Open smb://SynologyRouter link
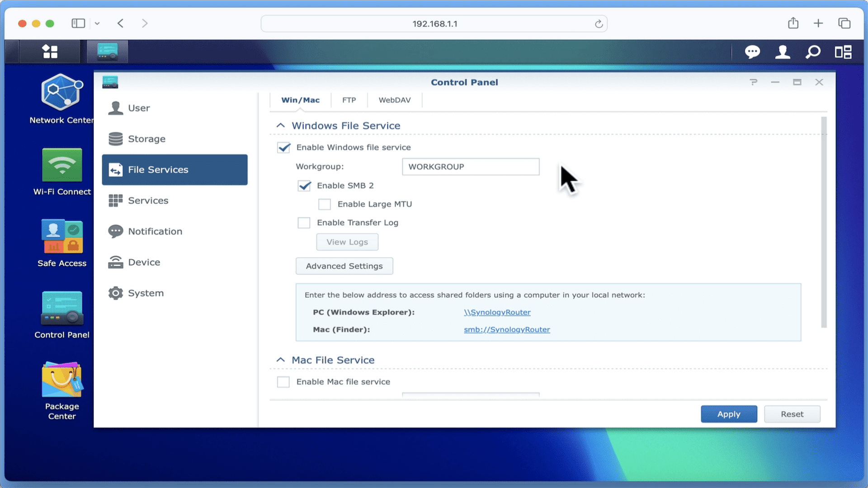Viewport: 868px width, 488px height. 507,329
